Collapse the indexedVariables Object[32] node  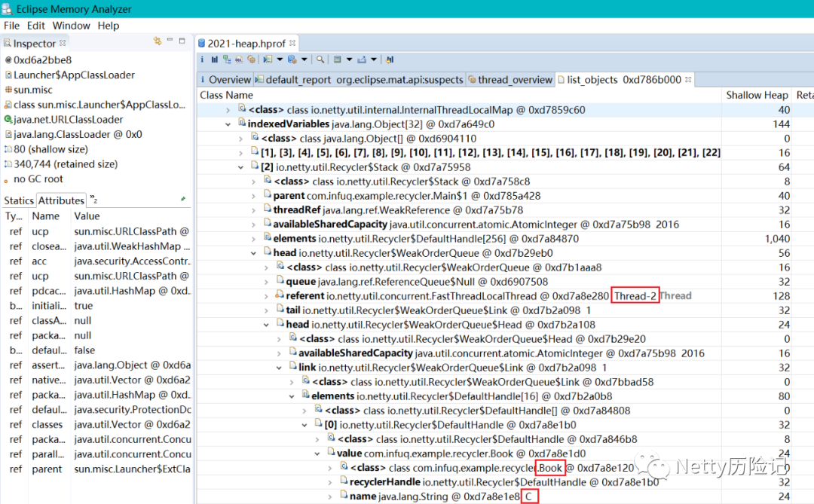pyautogui.click(x=228, y=124)
